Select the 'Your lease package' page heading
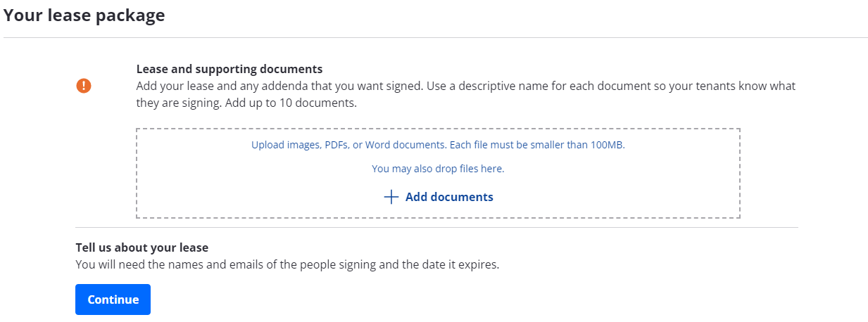 click(84, 15)
